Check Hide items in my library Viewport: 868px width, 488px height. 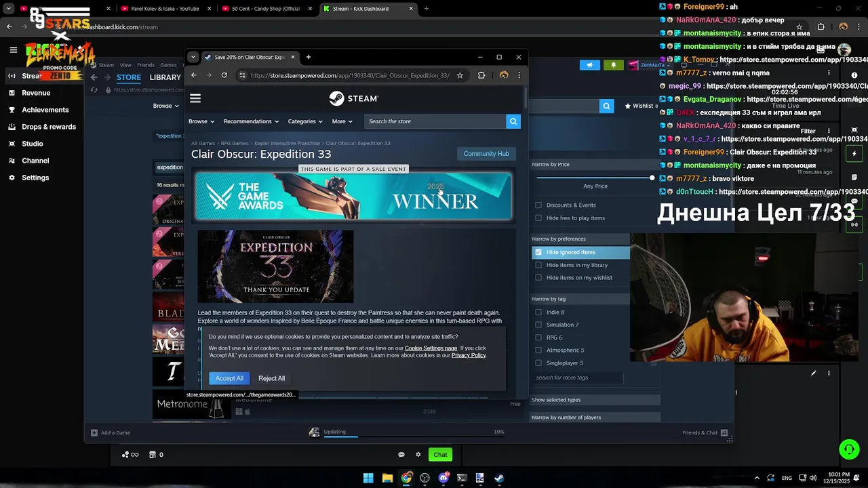tap(538, 265)
